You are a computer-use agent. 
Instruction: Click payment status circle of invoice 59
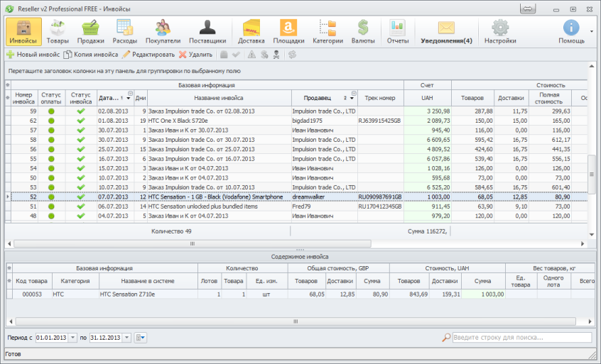tap(52, 111)
